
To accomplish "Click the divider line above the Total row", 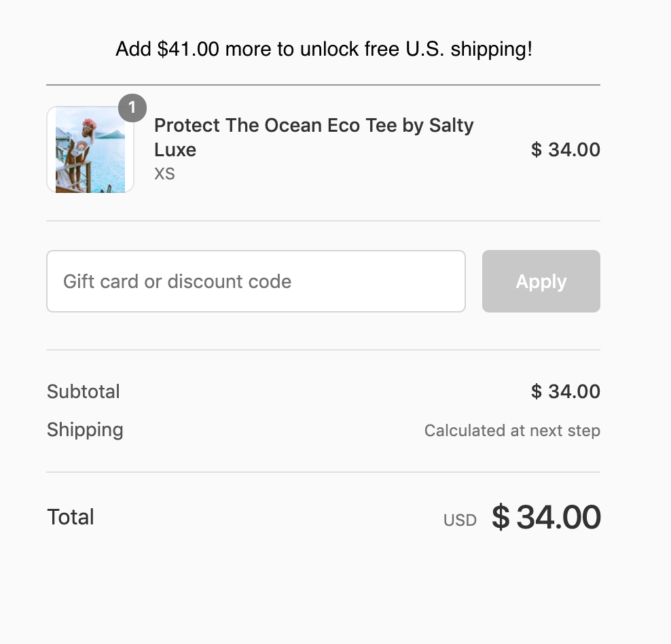I will point(323,472).
